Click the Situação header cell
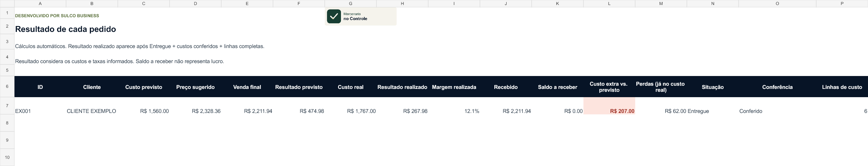Screen dimensions: 868x166 click(x=713, y=87)
